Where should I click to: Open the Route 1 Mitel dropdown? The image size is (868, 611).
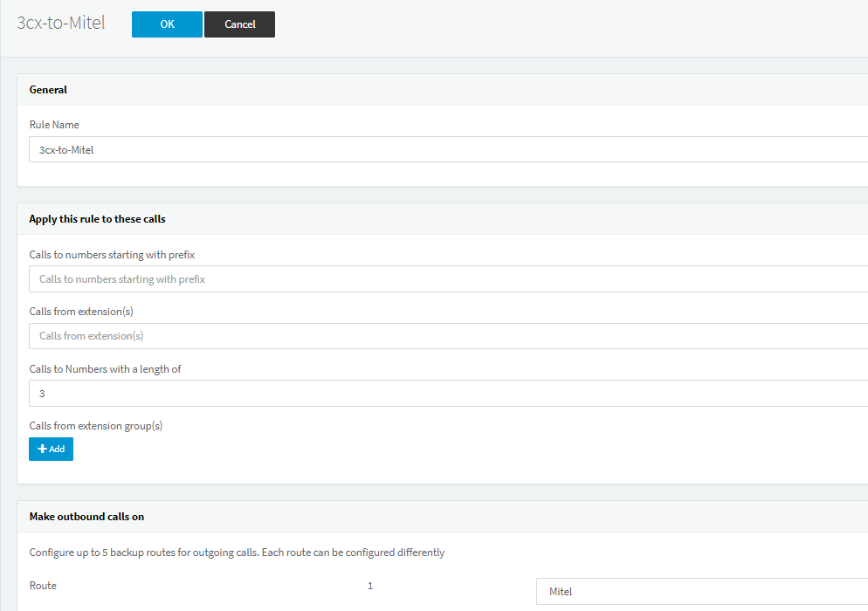[x=702, y=592]
